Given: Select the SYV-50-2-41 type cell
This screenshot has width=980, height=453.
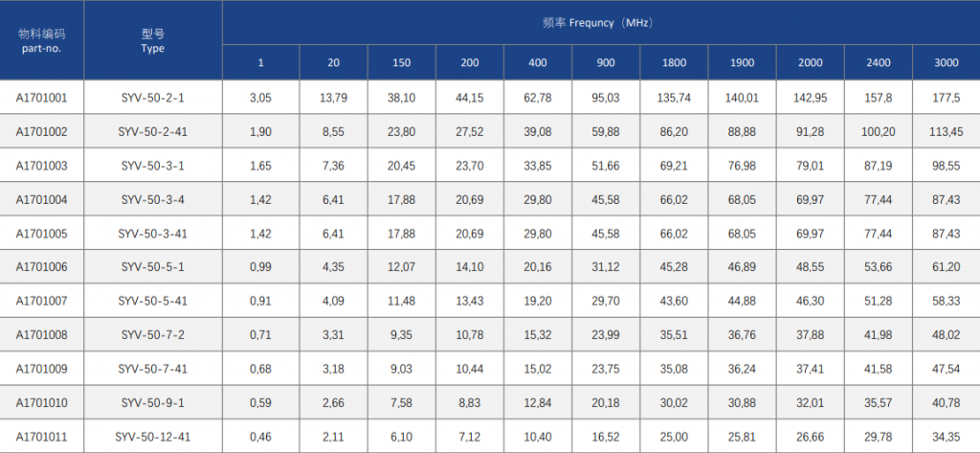Looking at the screenshot, I should tap(153, 131).
